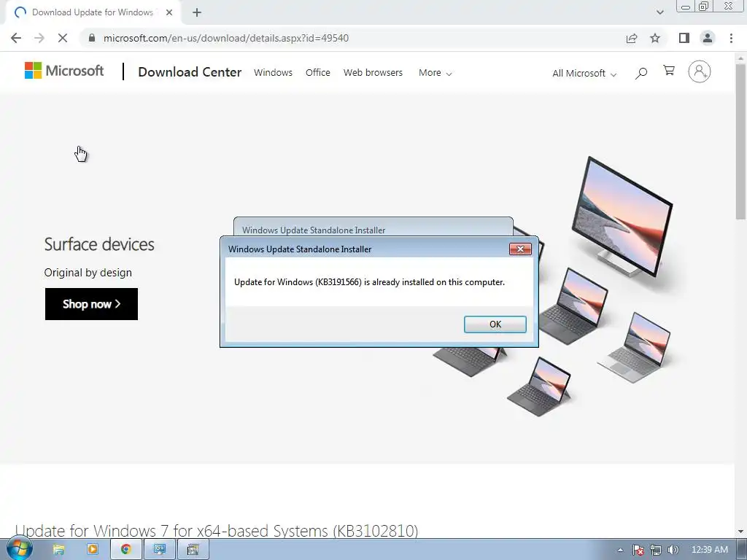Open a new browser tab
Viewport: 747px width, 560px height.
(x=197, y=12)
